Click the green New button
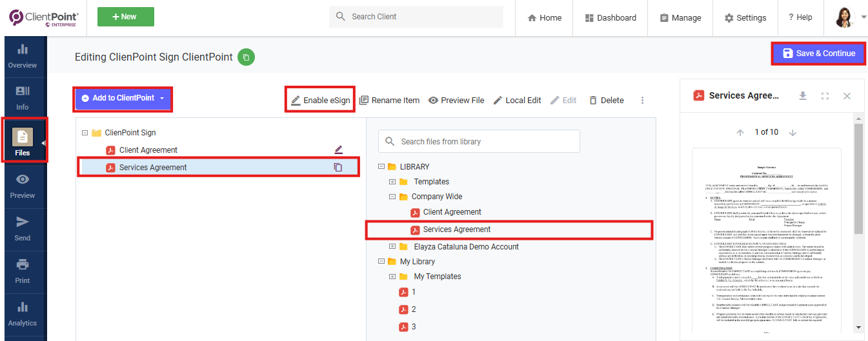868x341 pixels. pyautogui.click(x=126, y=17)
